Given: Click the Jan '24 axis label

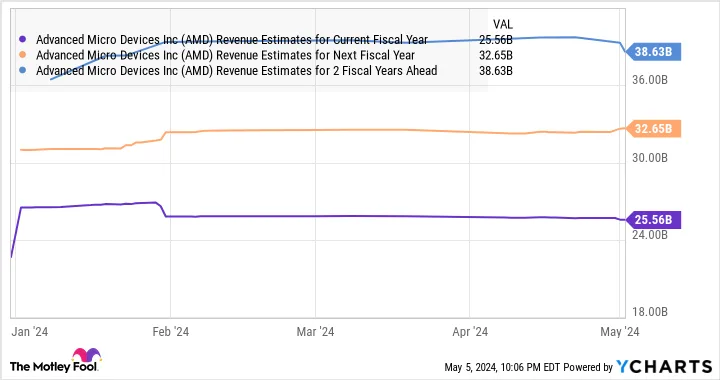Looking at the screenshot, I should [x=30, y=331].
